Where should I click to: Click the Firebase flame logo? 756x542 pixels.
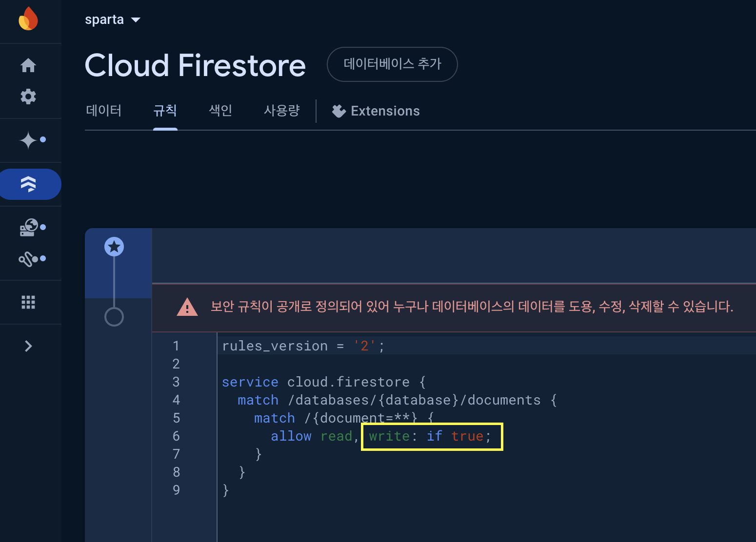pyautogui.click(x=28, y=19)
